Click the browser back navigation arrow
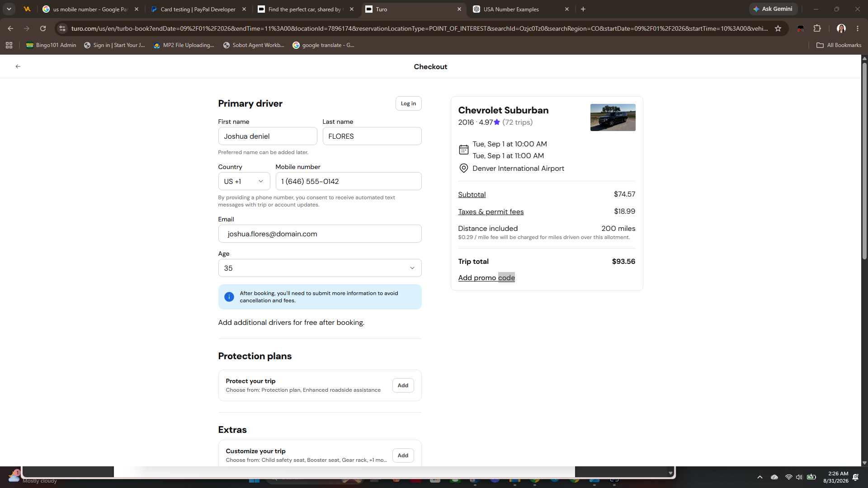 [x=10, y=28]
